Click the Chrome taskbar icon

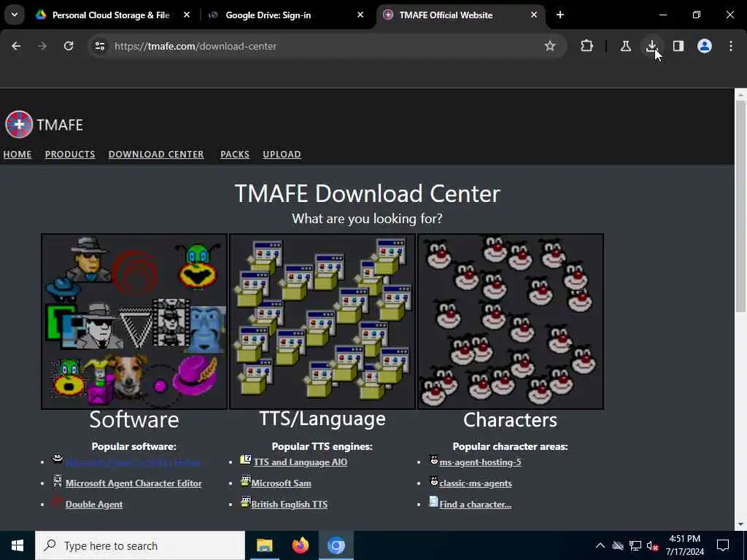pyautogui.click(x=336, y=545)
